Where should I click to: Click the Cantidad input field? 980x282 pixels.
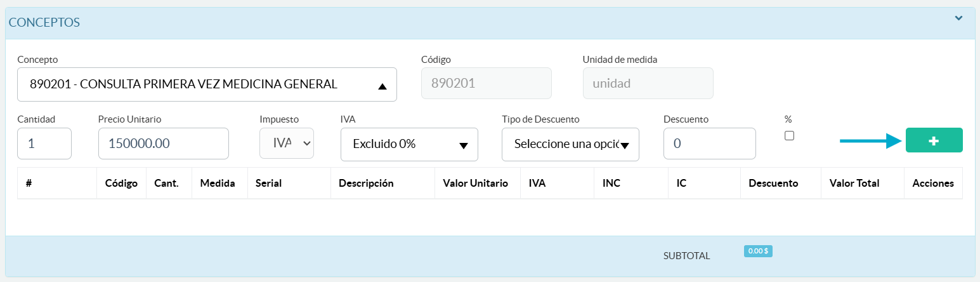pos(44,144)
